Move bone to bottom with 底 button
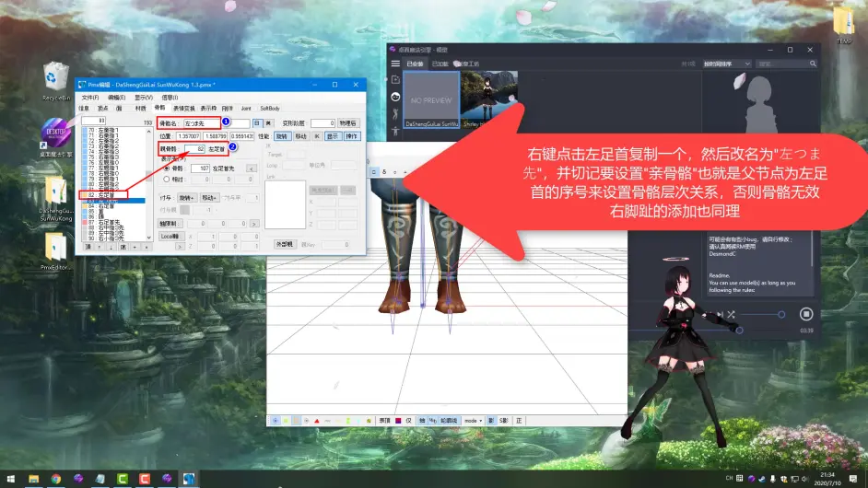This screenshot has height=488, width=868. pos(123,248)
